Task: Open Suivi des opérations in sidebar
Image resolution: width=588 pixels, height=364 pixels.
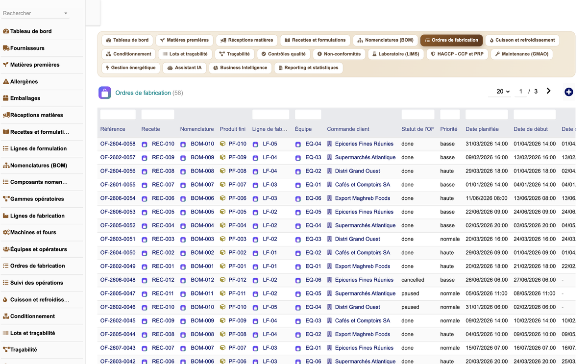Action: 37,283
